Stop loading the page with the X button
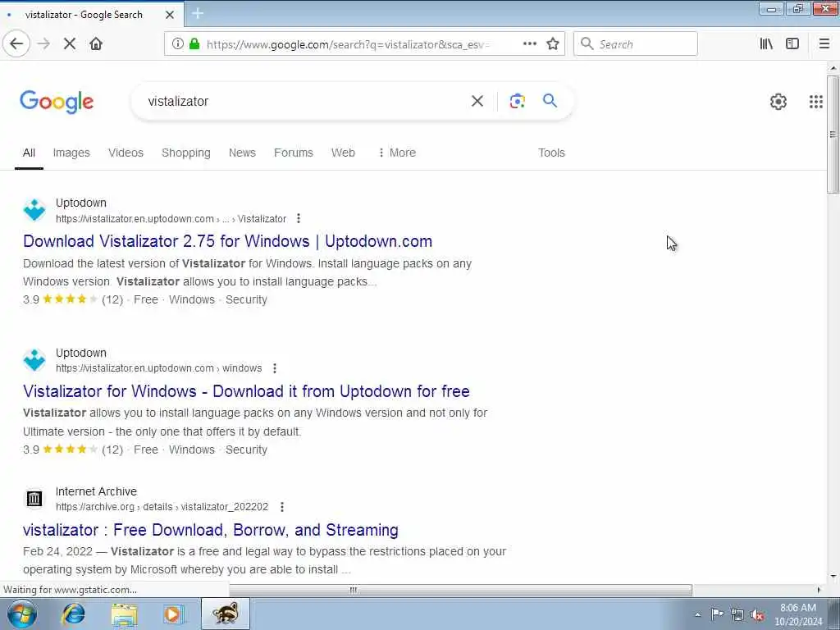This screenshot has height=630, width=840. [70, 44]
